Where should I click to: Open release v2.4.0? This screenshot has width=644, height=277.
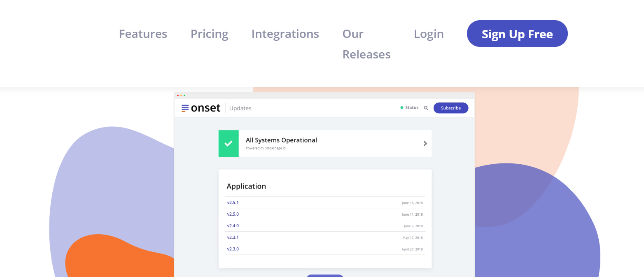click(233, 226)
